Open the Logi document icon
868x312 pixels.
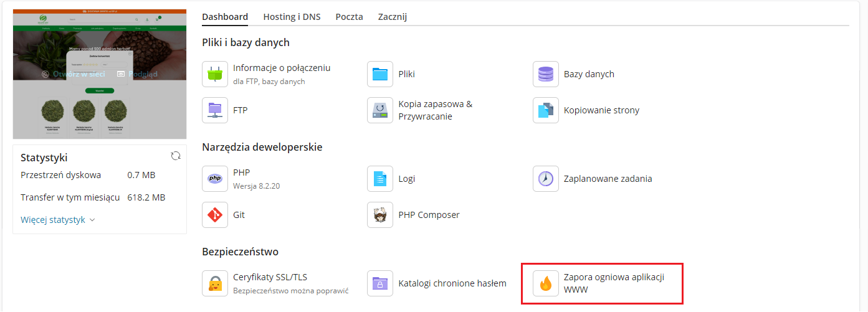point(380,179)
